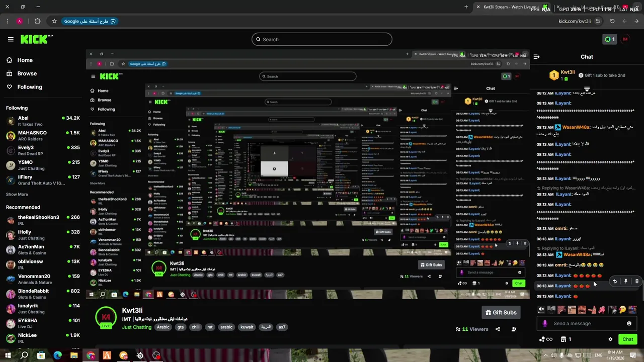644x362 pixels.
Task: Expand Following list with Show more
Action: (x=17, y=194)
